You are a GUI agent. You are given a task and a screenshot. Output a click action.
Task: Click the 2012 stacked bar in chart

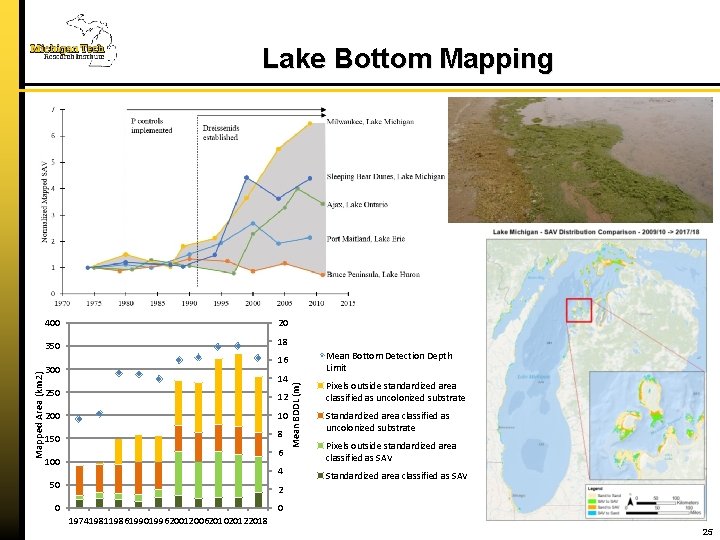tap(238, 431)
